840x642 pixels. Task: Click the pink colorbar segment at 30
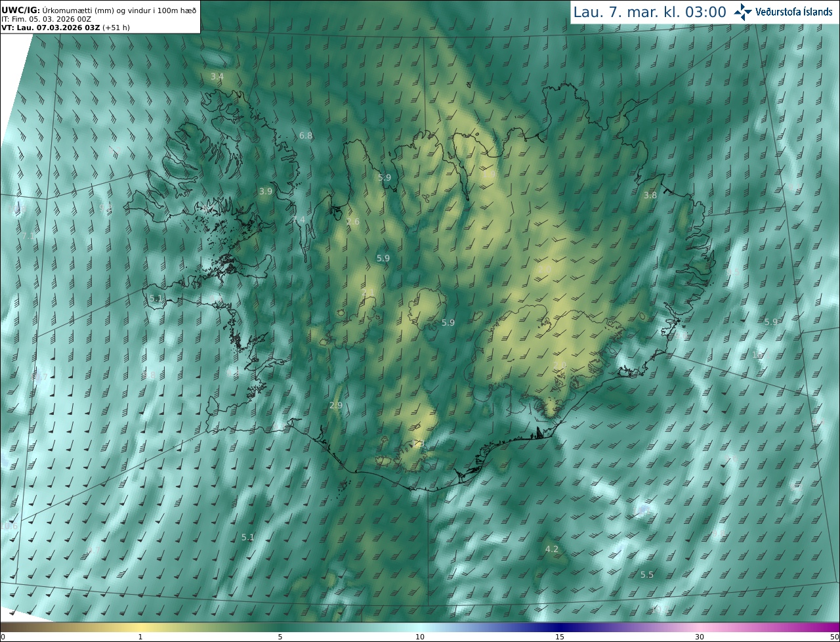click(x=700, y=627)
